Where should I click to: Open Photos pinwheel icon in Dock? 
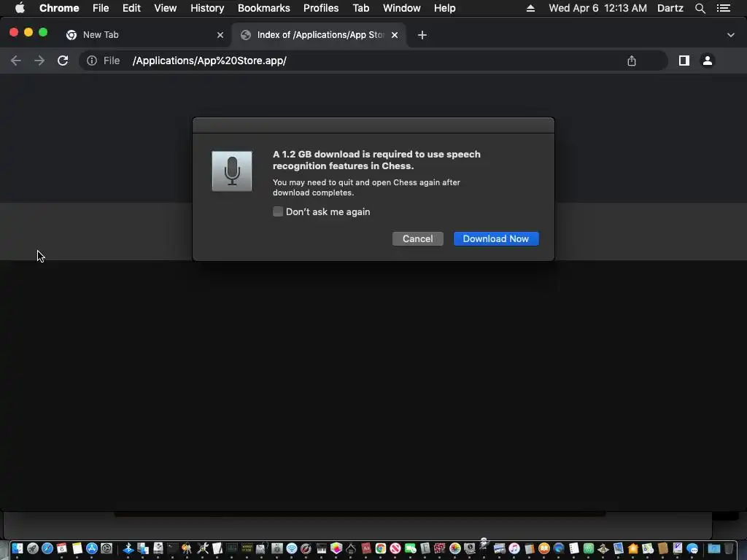point(455,548)
